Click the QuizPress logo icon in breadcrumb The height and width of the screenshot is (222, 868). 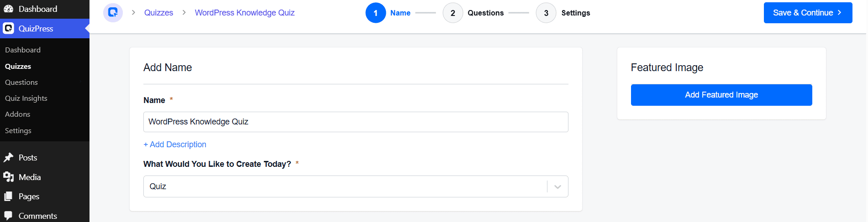point(113,12)
